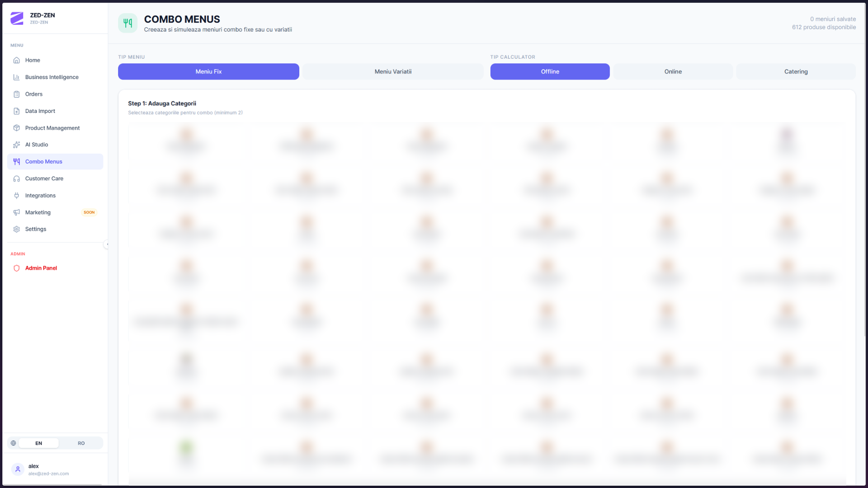Click the Admin Panel shield icon
The height and width of the screenshot is (488, 868).
pos(17,268)
